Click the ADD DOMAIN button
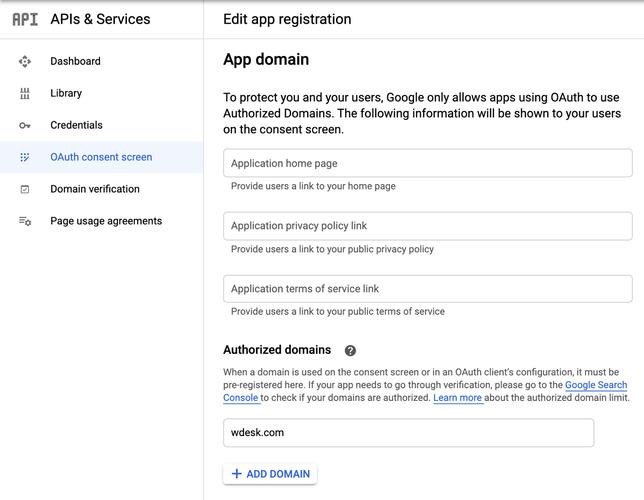 [270, 474]
